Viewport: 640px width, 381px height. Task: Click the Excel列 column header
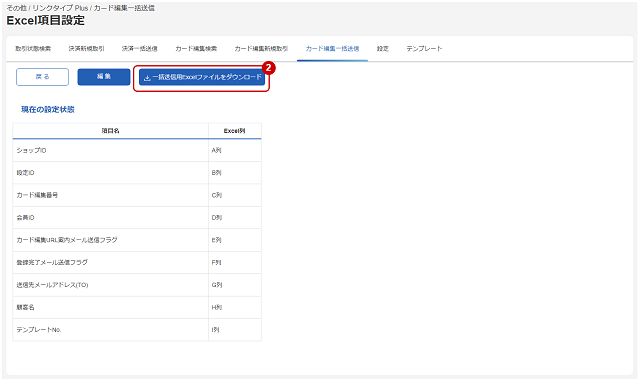234,131
